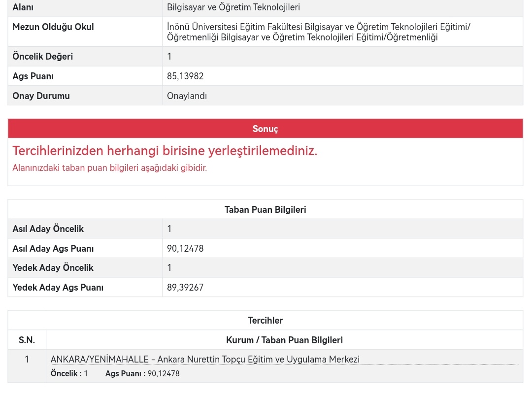Click the 'S.N.' column header
Image resolution: width=532 pixels, height=395 pixels.
(x=27, y=340)
